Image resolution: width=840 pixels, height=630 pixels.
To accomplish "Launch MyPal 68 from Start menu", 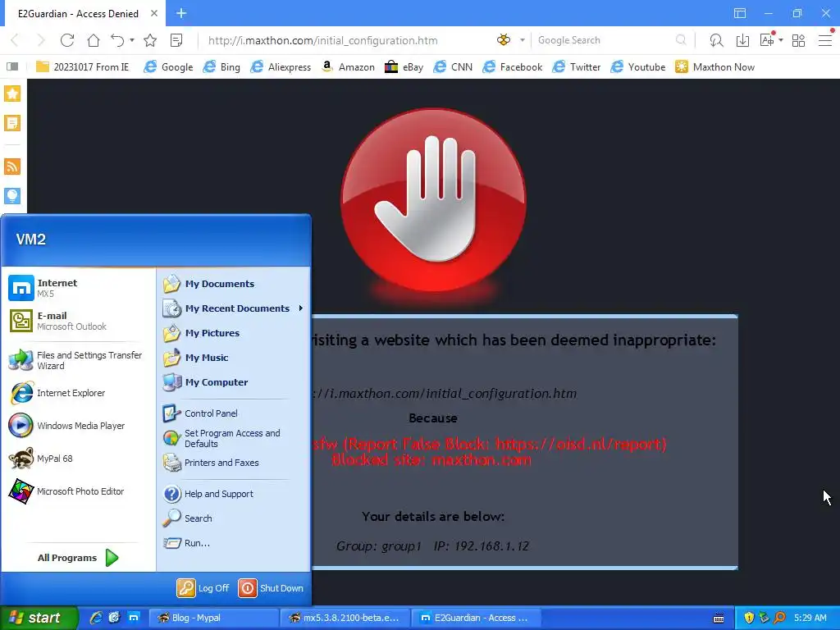I will coord(79,459).
